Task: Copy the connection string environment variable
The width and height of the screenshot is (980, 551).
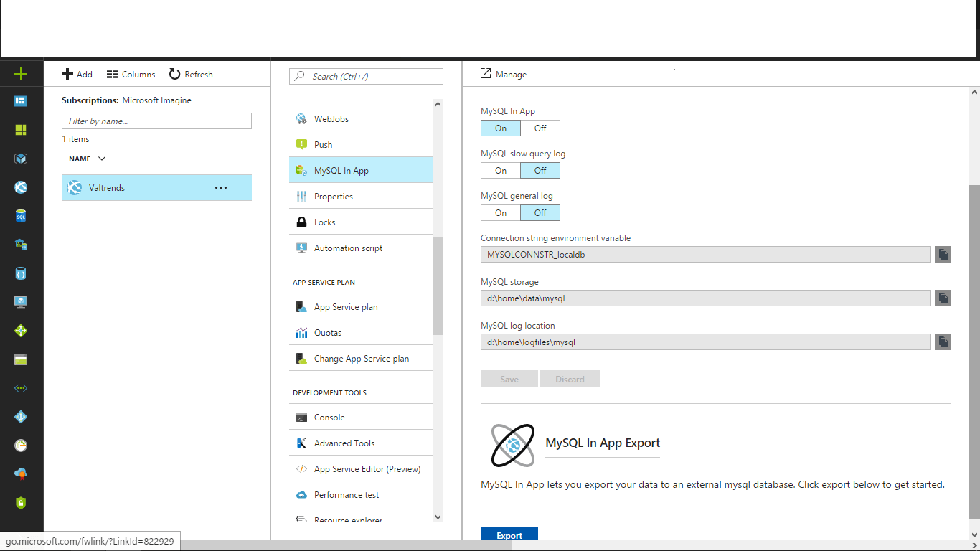Action: (x=943, y=254)
